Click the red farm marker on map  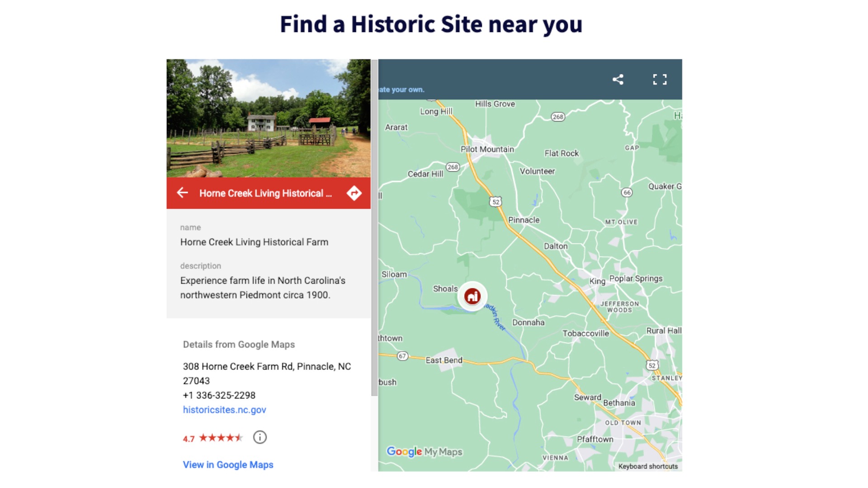coord(472,296)
